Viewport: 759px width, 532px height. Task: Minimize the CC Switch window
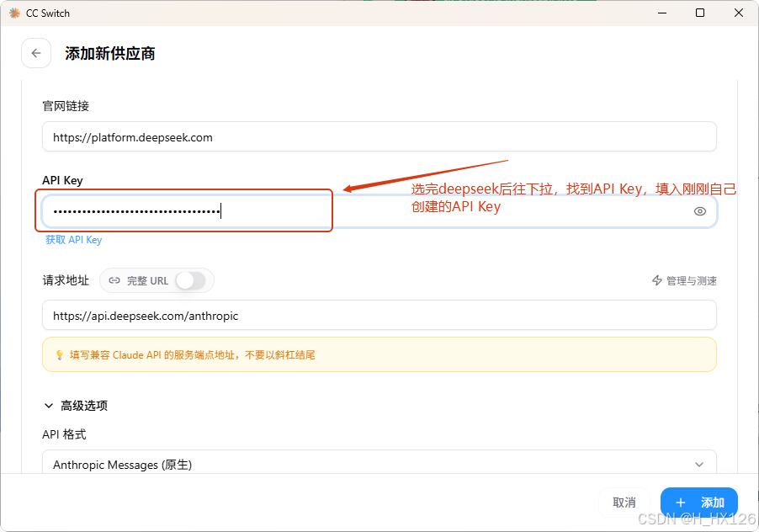point(662,13)
